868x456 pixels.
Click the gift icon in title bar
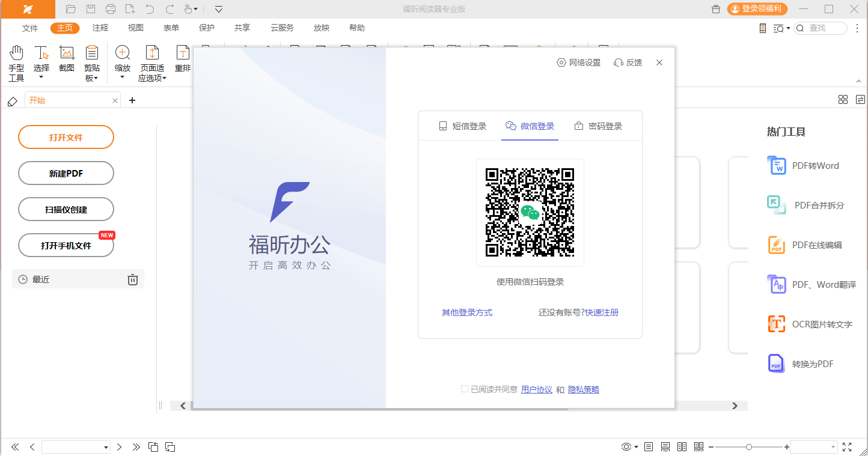point(715,9)
